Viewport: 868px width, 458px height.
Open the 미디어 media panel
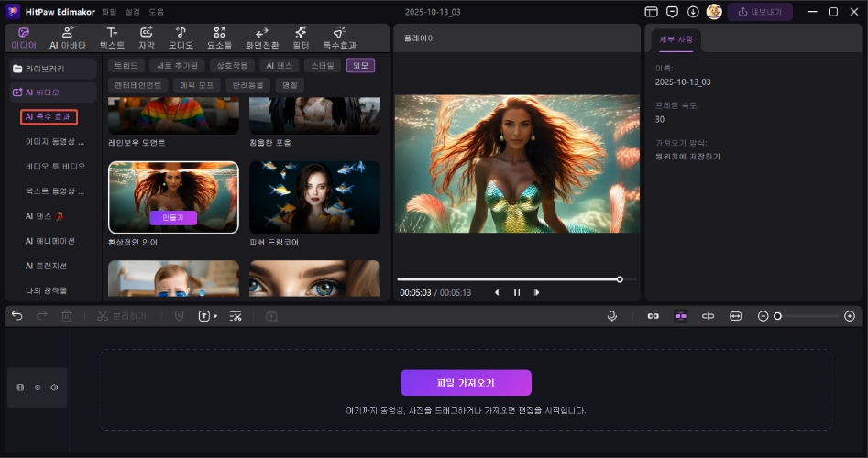tap(23, 38)
